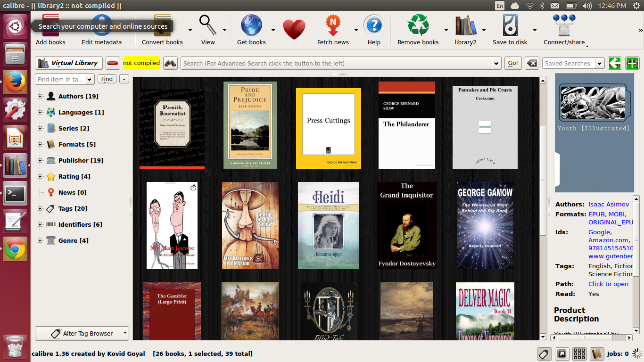Image resolution: width=644 pixels, height=362 pixels.
Task: Expand the Formats [5] category
Action: point(40,145)
